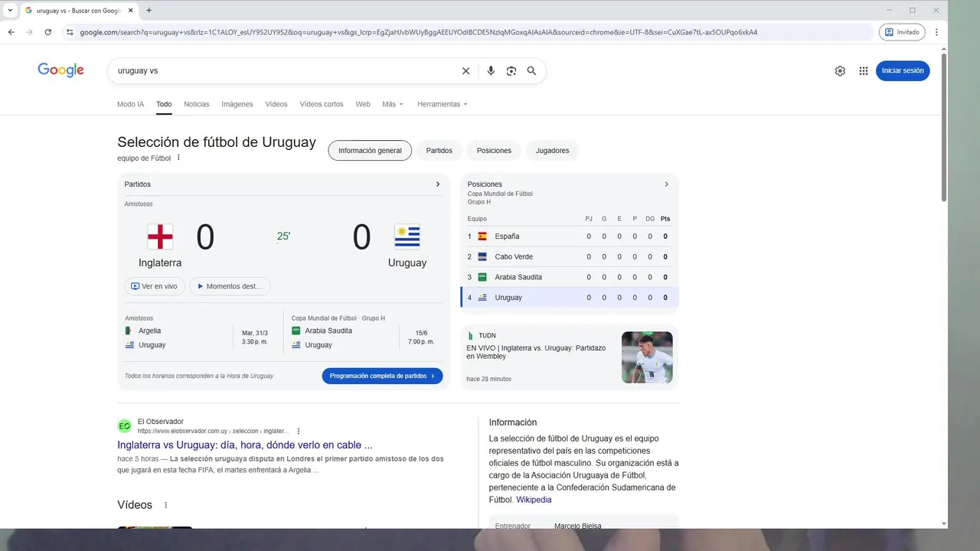Expand the Herramientas dropdown
The image size is (980, 551).
coord(442,104)
